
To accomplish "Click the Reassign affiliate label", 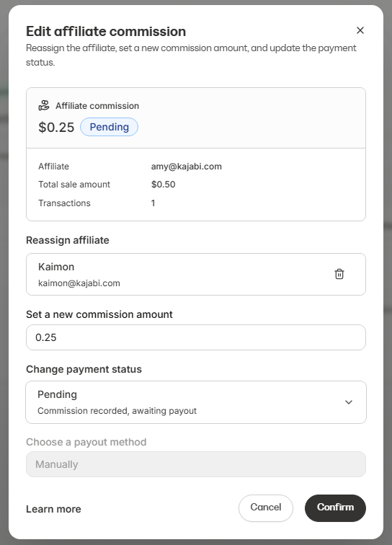I will (68, 240).
